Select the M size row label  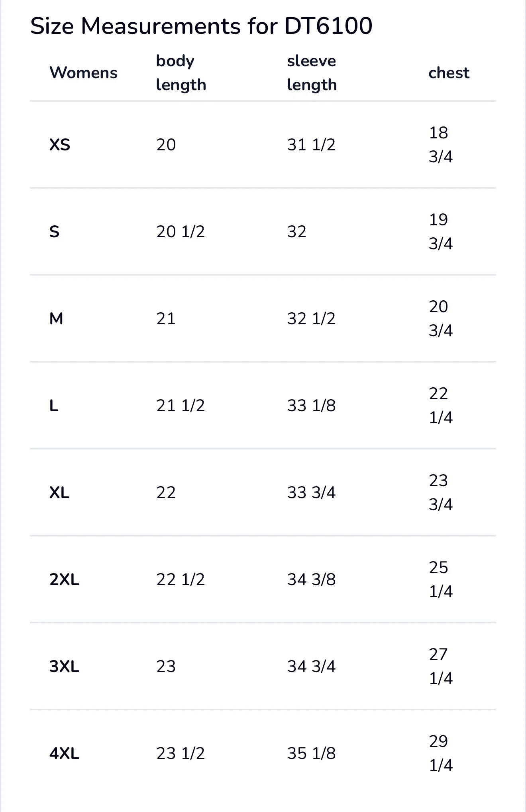[56, 319]
